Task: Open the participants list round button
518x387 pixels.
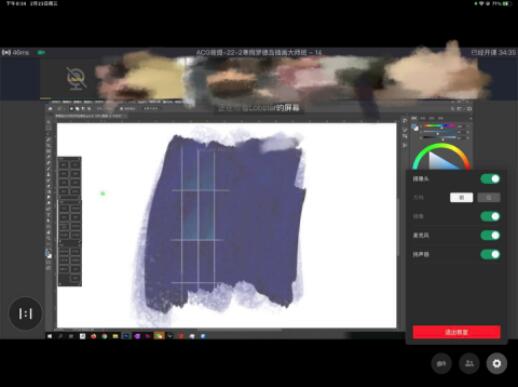Action: pos(469,363)
